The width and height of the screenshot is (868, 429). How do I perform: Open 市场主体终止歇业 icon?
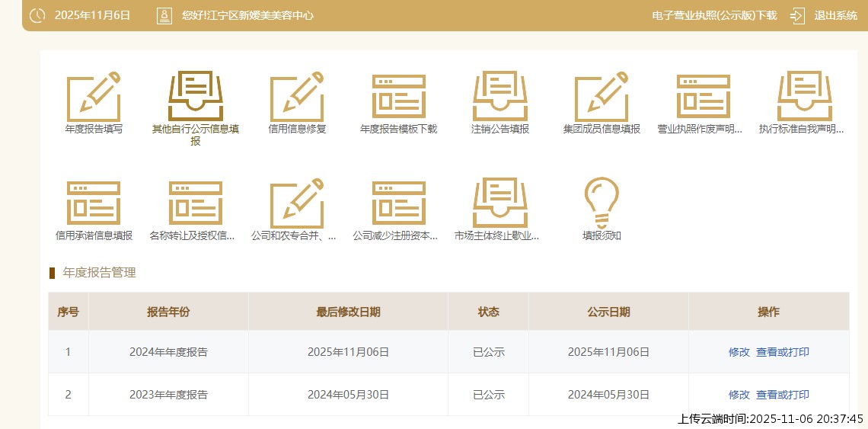tap(499, 203)
